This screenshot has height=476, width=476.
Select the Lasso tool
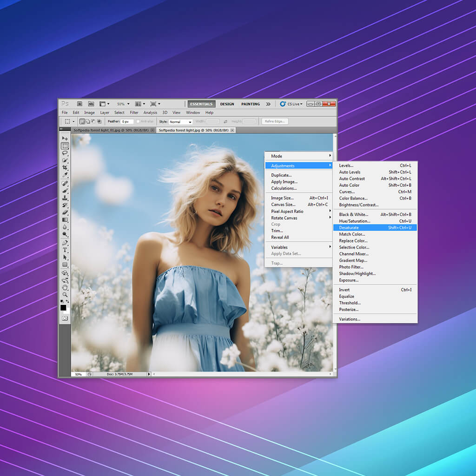[65, 153]
